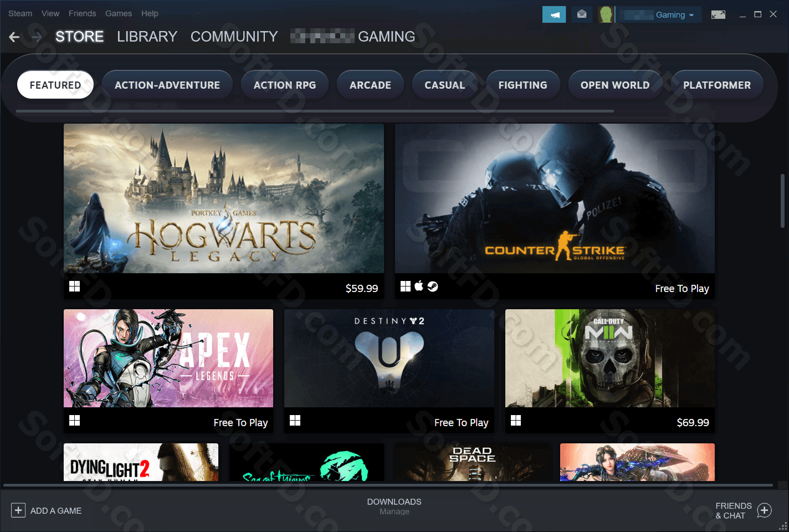Select the ARCADE category

pyautogui.click(x=370, y=85)
